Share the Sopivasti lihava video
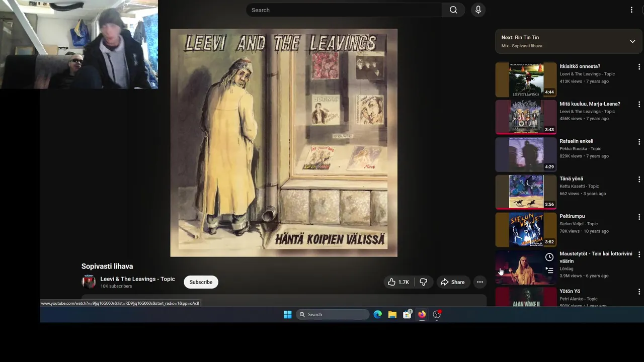The image size is (644, 362). (x=453, y=282)
